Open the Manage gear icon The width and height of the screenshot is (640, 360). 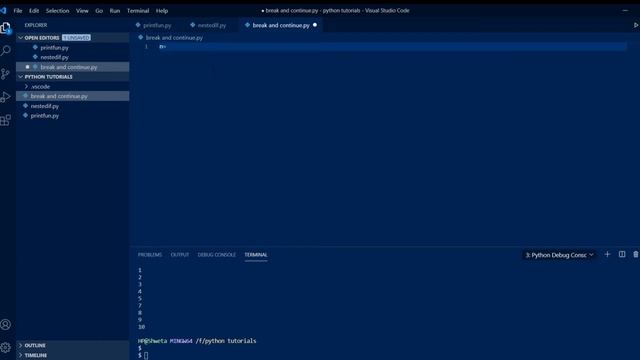pos(6,347)
